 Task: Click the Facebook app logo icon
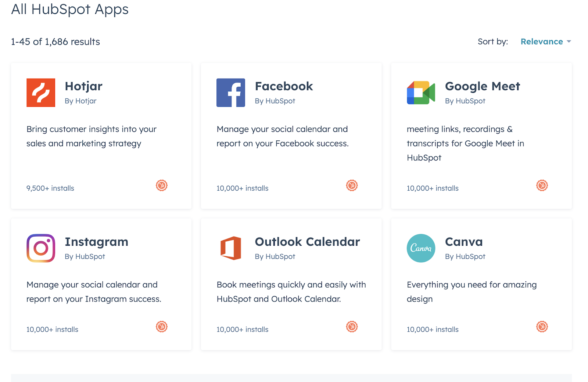click(x=231, y=93)
